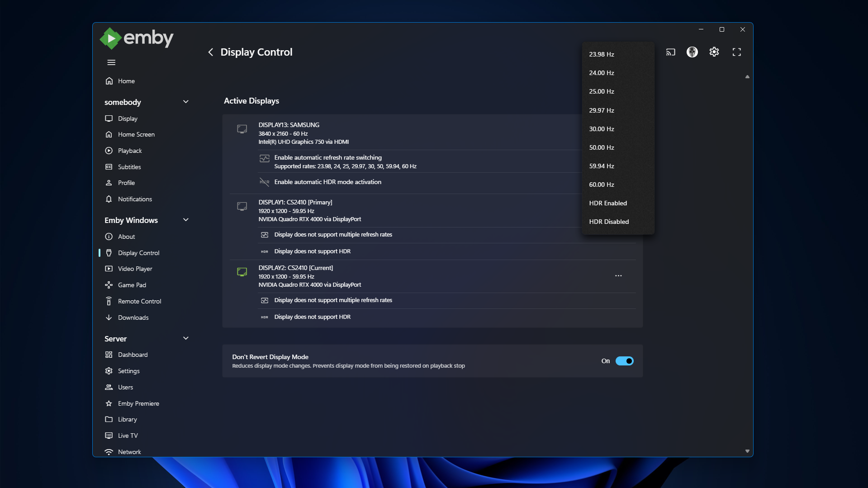This screenshot has height=488, width=868.
Task: Click the cast to device icon
Action: tap(670, 52)
